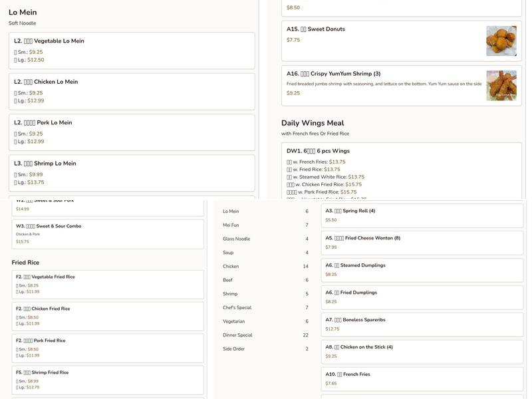Open the Vegetable Lo Mein item
Image resolution: width=532 pixels, height=399 pixels.
click(132, 51)
